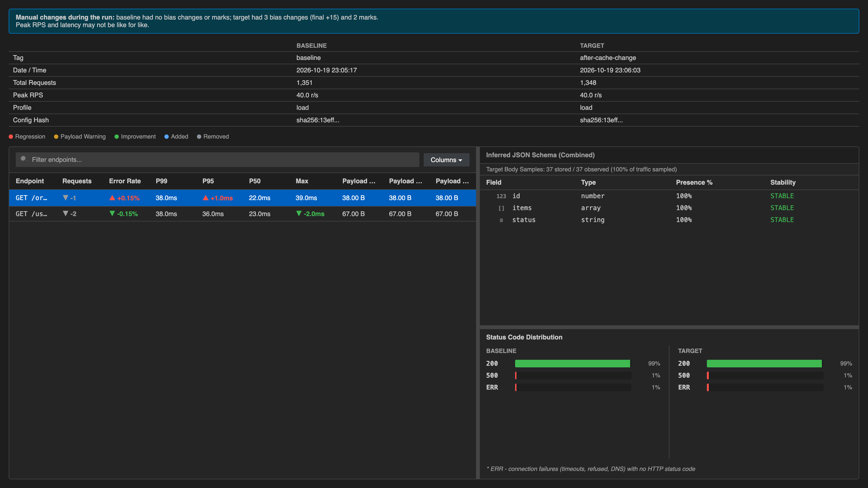Click the after-cache-change tag value

coord(608,57)
